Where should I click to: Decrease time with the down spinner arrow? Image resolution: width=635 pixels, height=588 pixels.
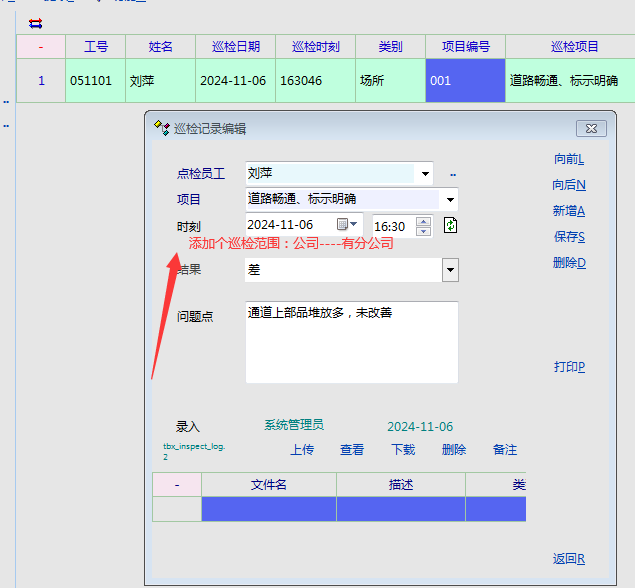pos(423,231)
